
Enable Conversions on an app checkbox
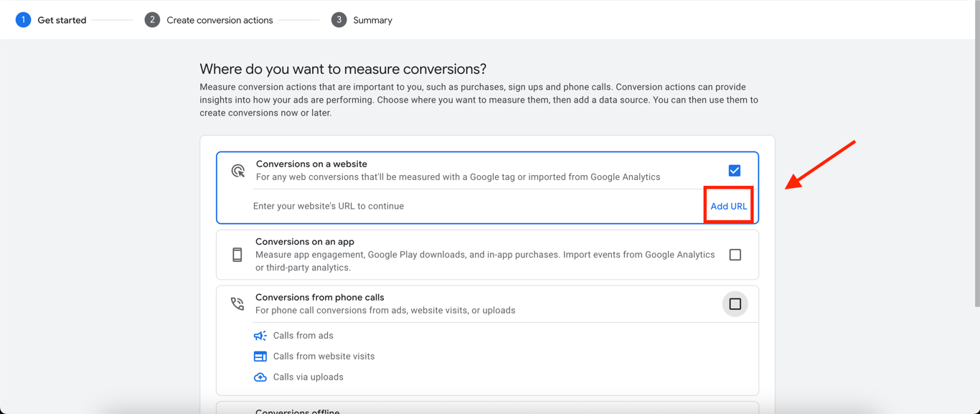coord(735,255)
